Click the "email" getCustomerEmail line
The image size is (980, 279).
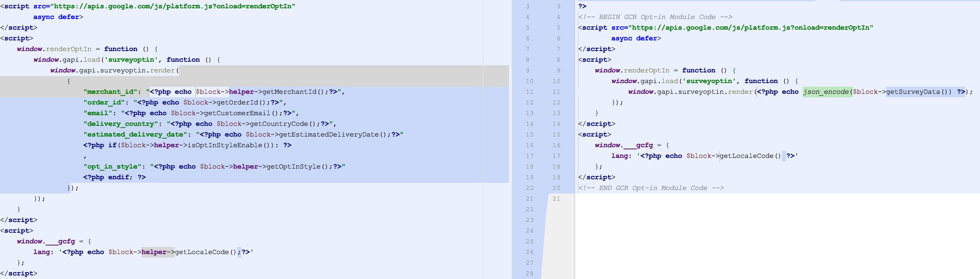191,113
